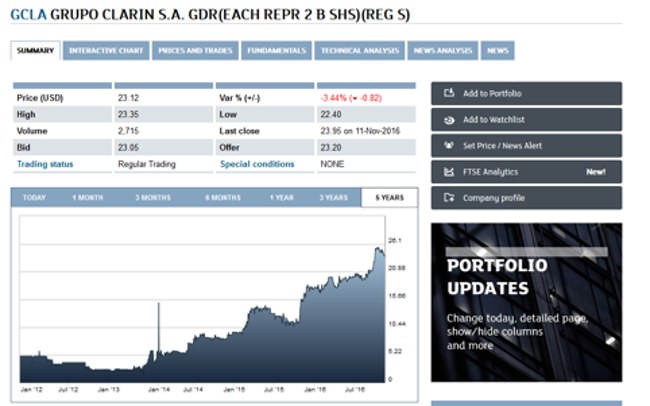Image resolution: width=650 pixels, height=406 pixels.
Task: Open Company profile button label
Action: coord(494,198)
